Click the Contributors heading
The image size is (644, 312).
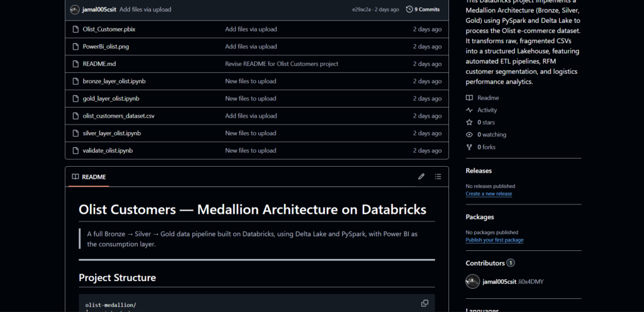(485, 263)
